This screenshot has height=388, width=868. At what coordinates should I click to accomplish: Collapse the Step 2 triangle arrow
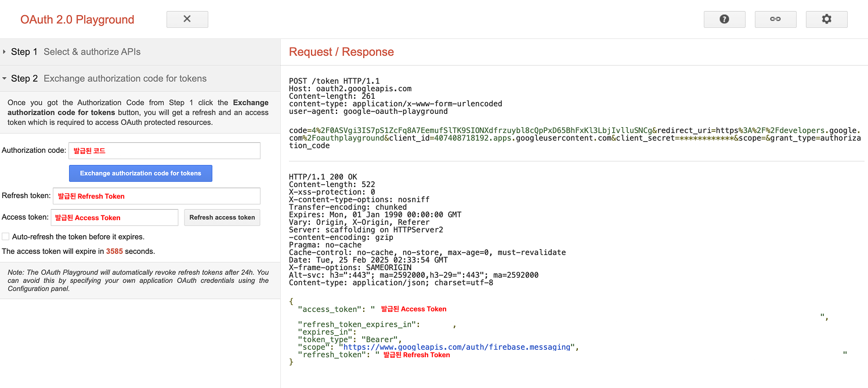tap(4, 78)
